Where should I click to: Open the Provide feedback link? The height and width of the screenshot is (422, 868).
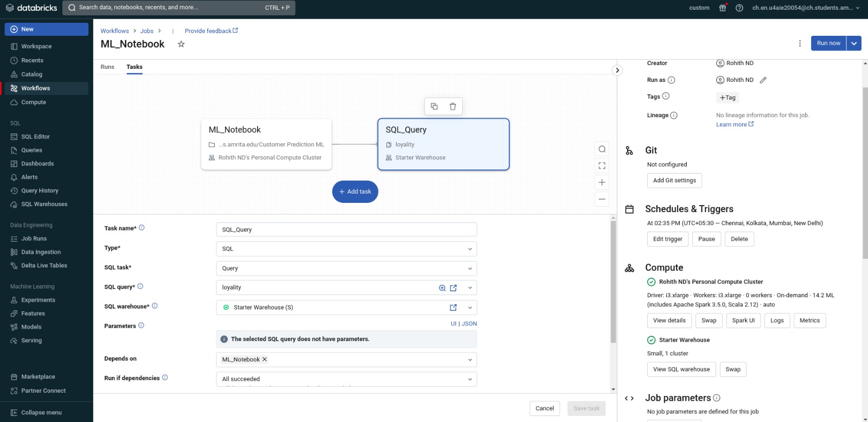point(211,31)
